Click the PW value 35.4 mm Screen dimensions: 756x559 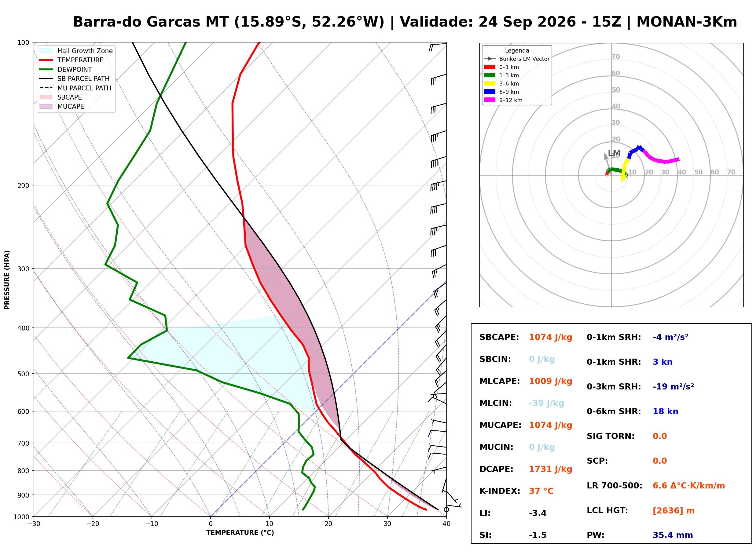[x=673, y=535]
